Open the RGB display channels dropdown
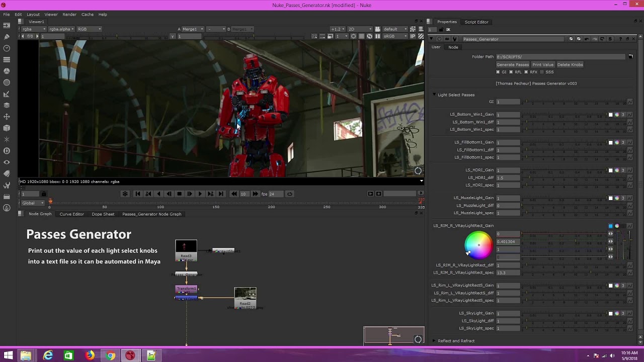644x362 pixels. point(89,29)
